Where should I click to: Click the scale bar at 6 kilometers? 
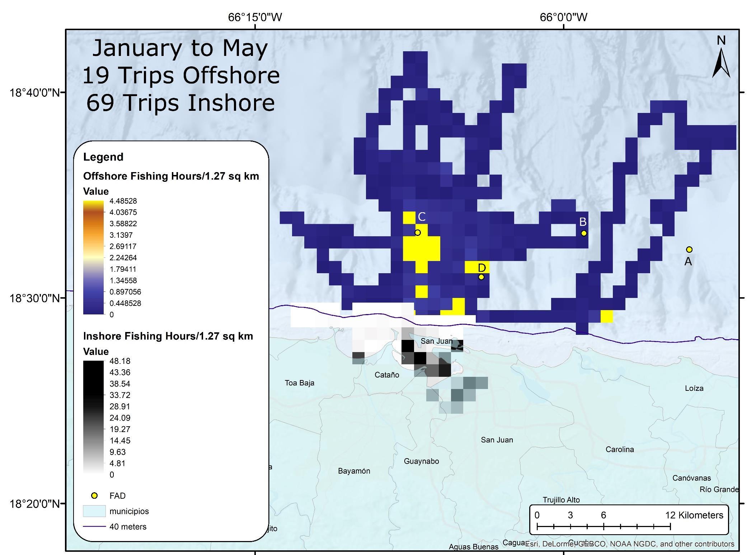pyautogui.click(x=604, y=526)
